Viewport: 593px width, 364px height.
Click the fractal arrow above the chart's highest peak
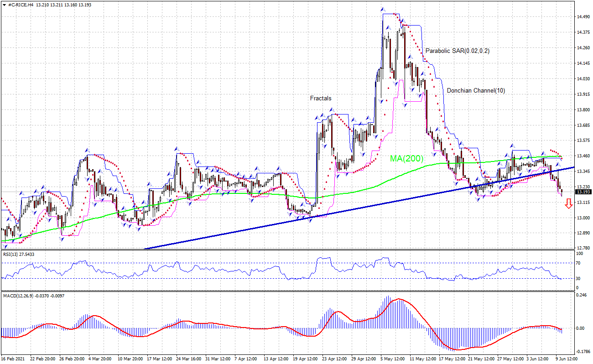click(383, 10)
